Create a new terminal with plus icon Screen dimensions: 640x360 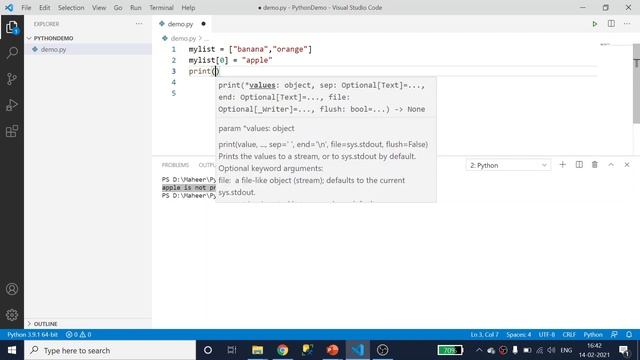[562, 164]
